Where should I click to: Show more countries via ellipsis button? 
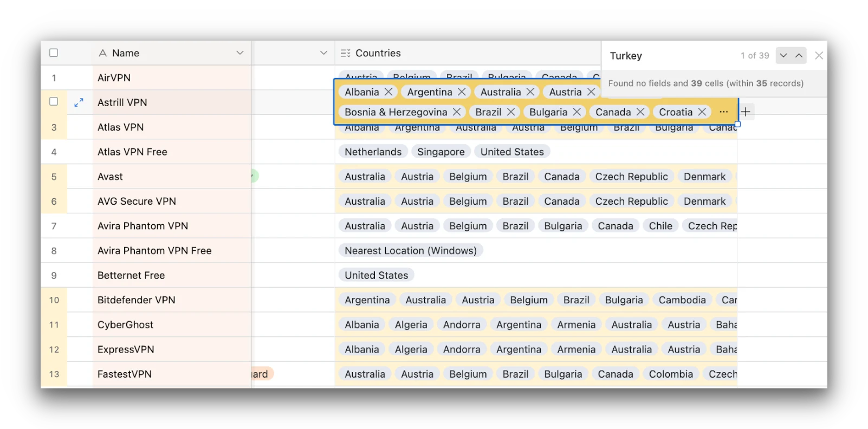(724, 112)
